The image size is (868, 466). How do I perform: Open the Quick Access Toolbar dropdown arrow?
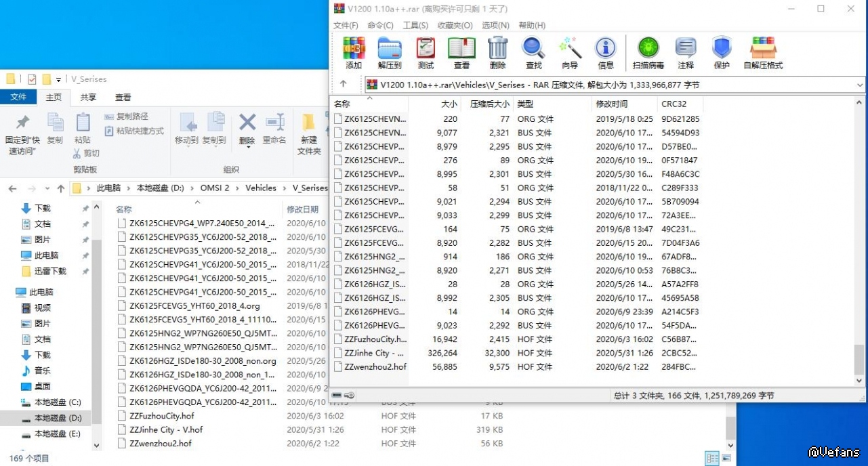pos(59,79)
